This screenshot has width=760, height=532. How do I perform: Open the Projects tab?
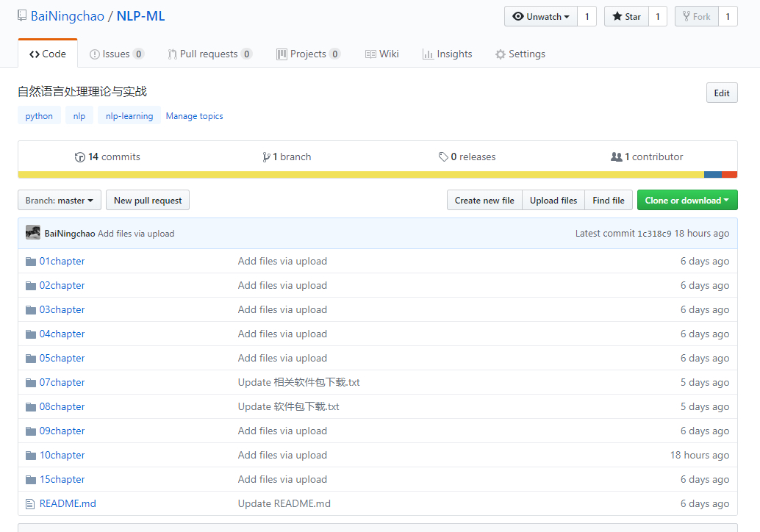[308, 54]
